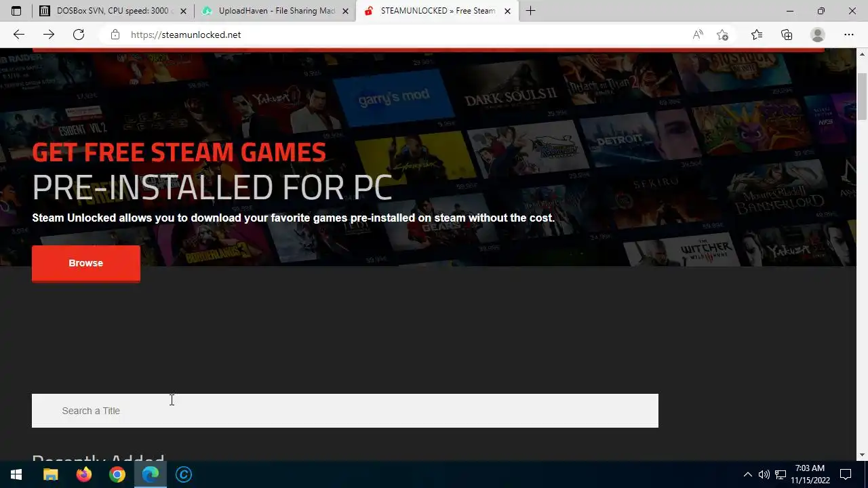Screen dimensions: 868x488
Task: Open the Windows Start menu
Action: coord(16,474)
